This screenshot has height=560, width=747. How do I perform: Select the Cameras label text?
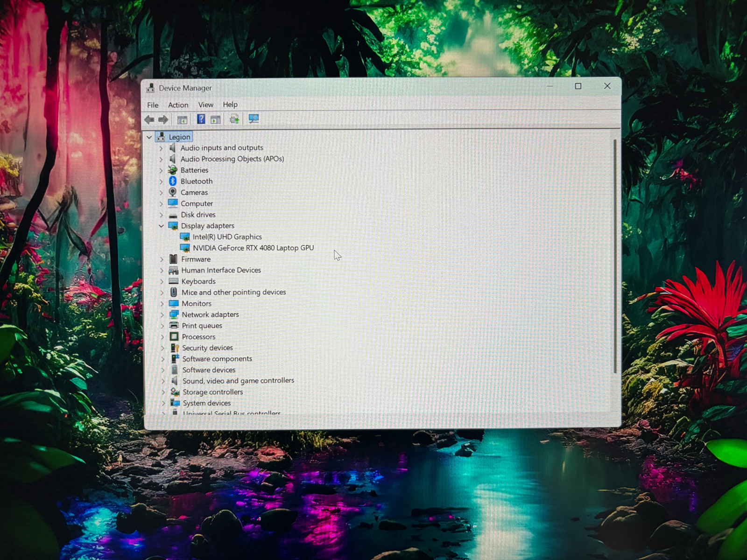click(x=194, y=192)
